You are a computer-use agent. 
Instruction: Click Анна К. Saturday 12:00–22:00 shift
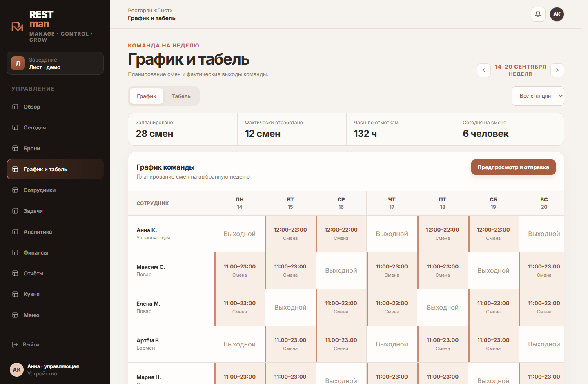[x=493, y=234]
